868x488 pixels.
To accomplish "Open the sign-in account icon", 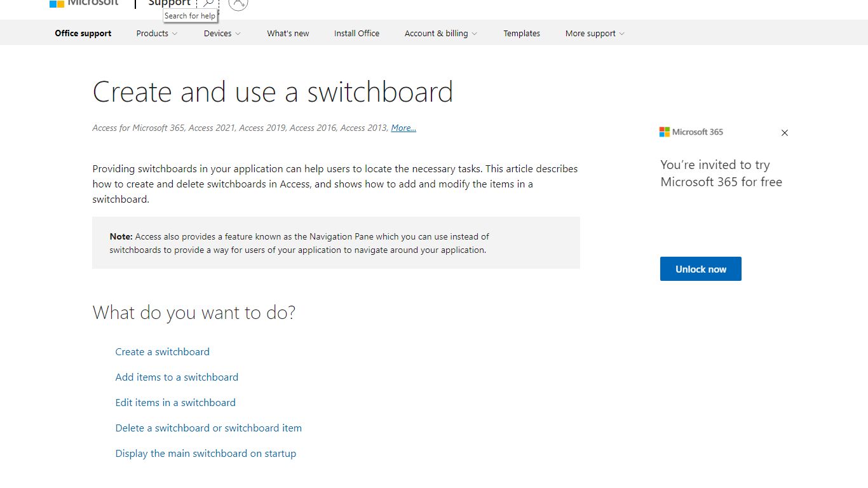I will click(x=238, y=4).
